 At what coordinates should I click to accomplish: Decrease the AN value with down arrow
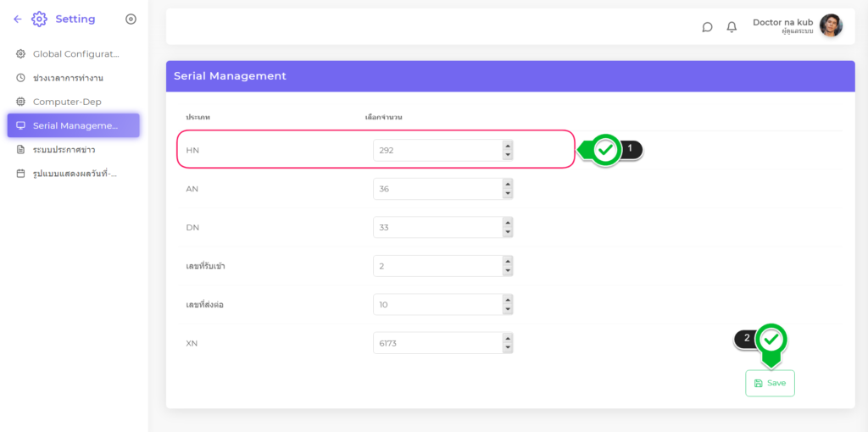(508, 194)
